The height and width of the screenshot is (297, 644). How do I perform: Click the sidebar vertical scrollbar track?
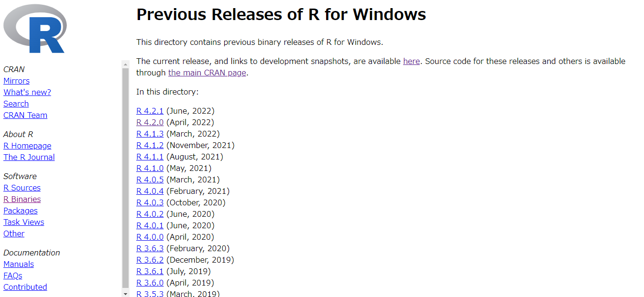[x=126, y=179]
